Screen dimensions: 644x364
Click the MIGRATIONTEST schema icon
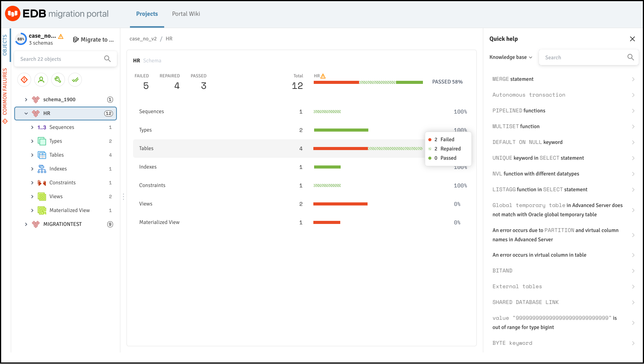[36, 224]
